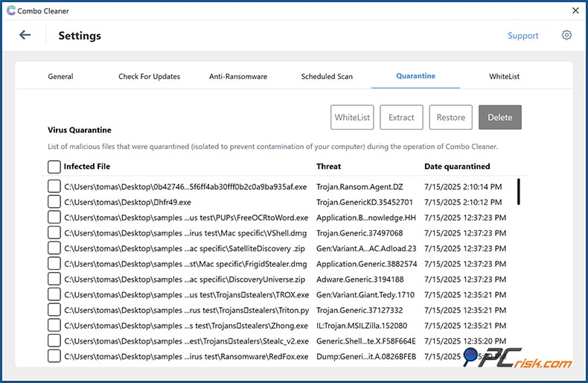The height and width of the screenshot is (383, 588).
Task: Click the quarantine list scrollbar thumb
Action: [518, 191]
